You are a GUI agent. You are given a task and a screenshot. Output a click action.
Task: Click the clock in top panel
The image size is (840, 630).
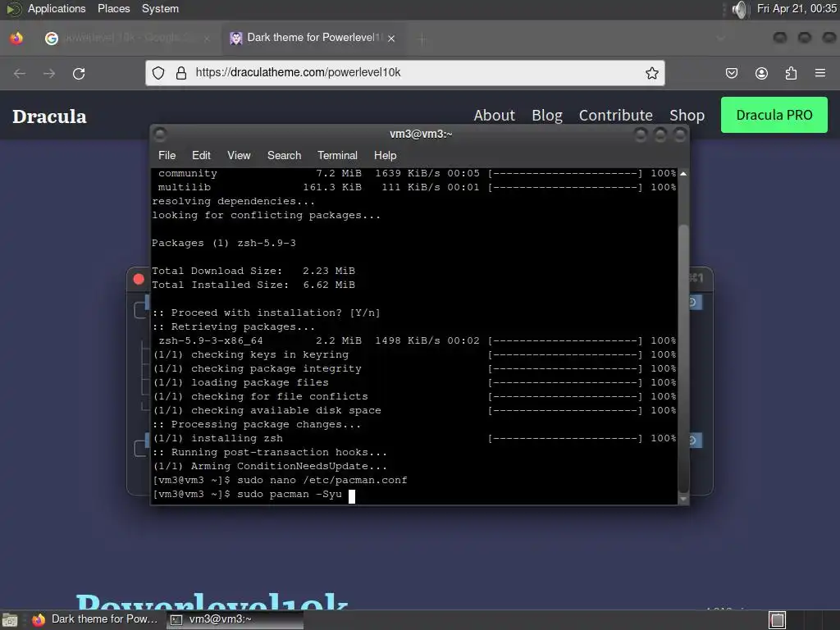point(796,8)
